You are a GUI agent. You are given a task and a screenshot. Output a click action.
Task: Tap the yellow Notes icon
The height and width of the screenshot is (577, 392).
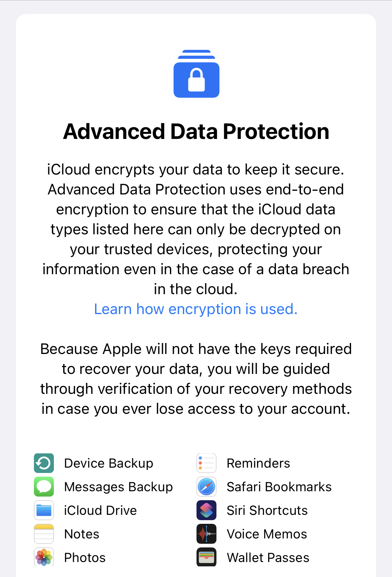(x=44, y=534)
